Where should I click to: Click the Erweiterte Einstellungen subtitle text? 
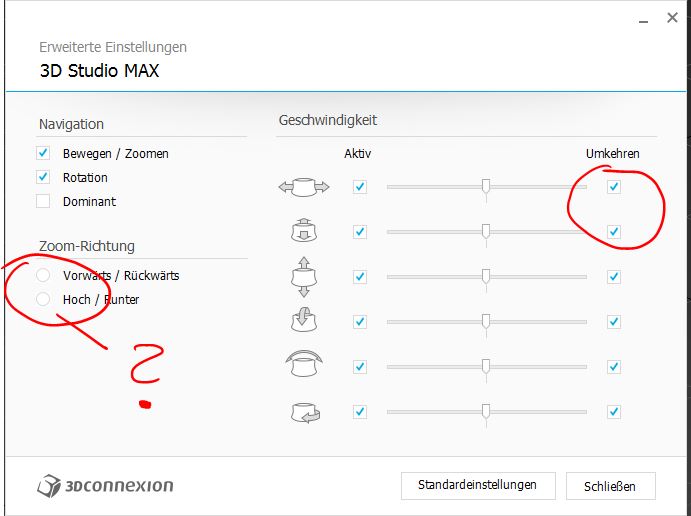(113, 47)
